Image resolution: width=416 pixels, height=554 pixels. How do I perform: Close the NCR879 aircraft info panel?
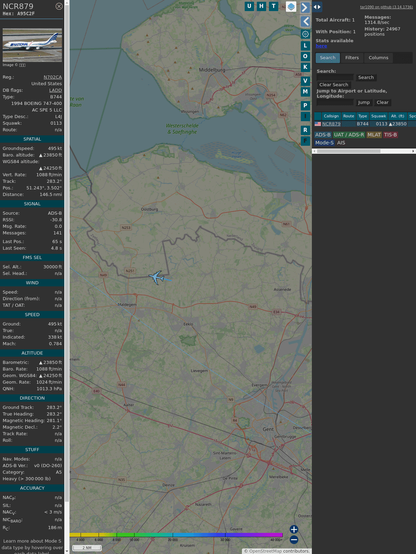point(59,6)
